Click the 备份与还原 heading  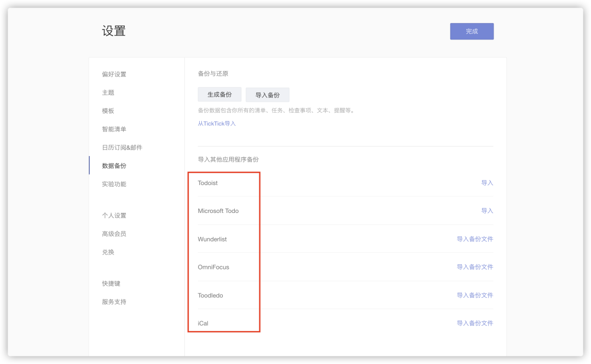pos(213,73)
